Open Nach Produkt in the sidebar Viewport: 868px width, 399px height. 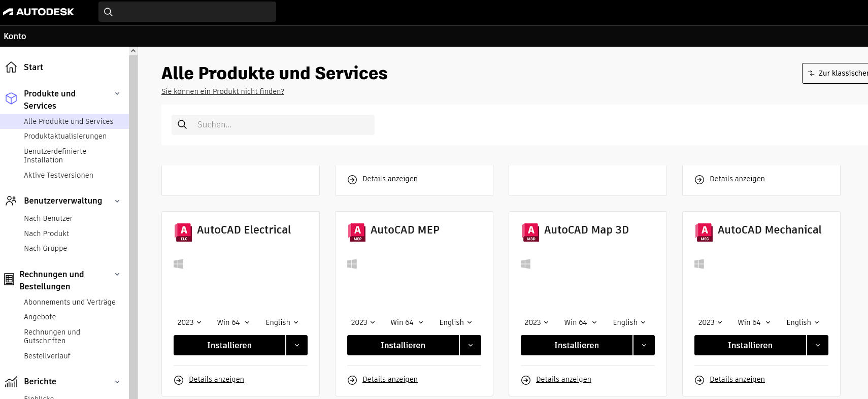pyautogui.click(x=46, y=234)
